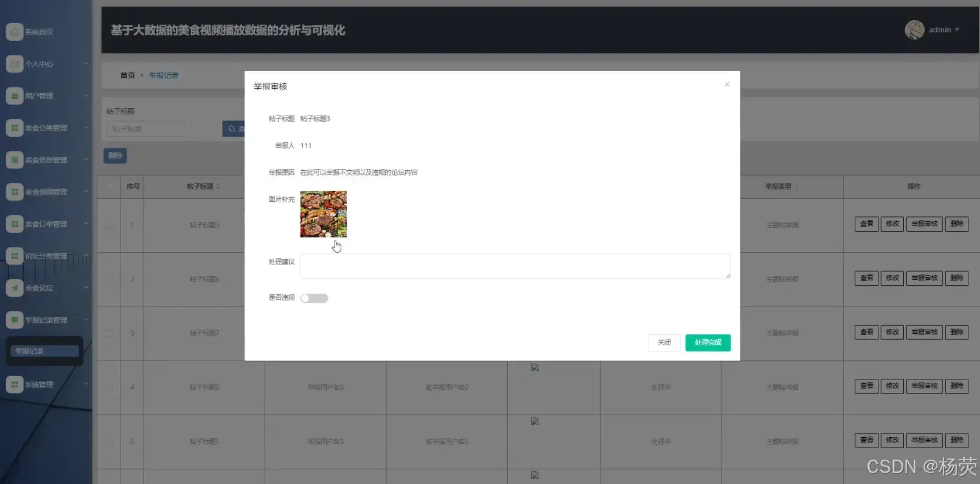Expand 美食论坛 menu chevron
The image size is (980, 484).
[86, 288]
